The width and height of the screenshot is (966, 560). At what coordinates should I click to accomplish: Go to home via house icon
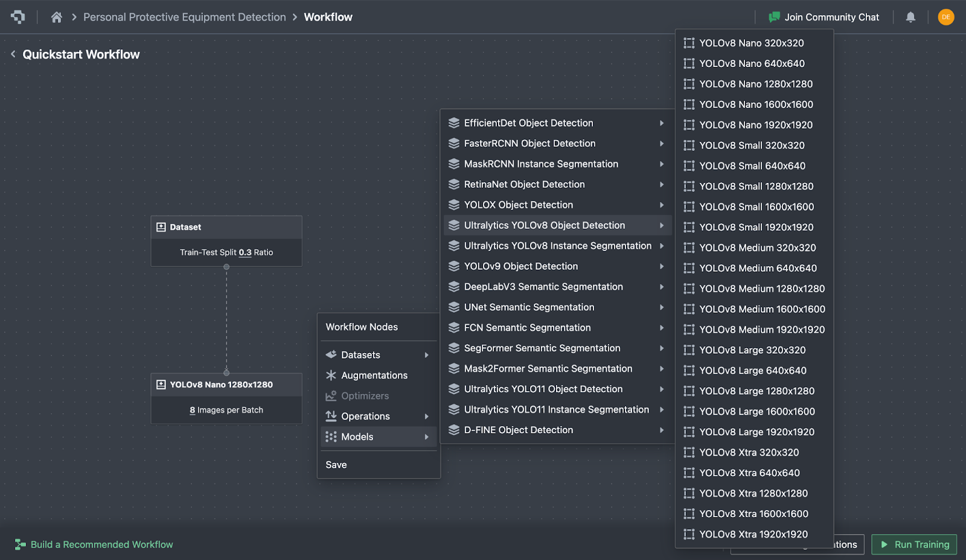click(56, 17)
